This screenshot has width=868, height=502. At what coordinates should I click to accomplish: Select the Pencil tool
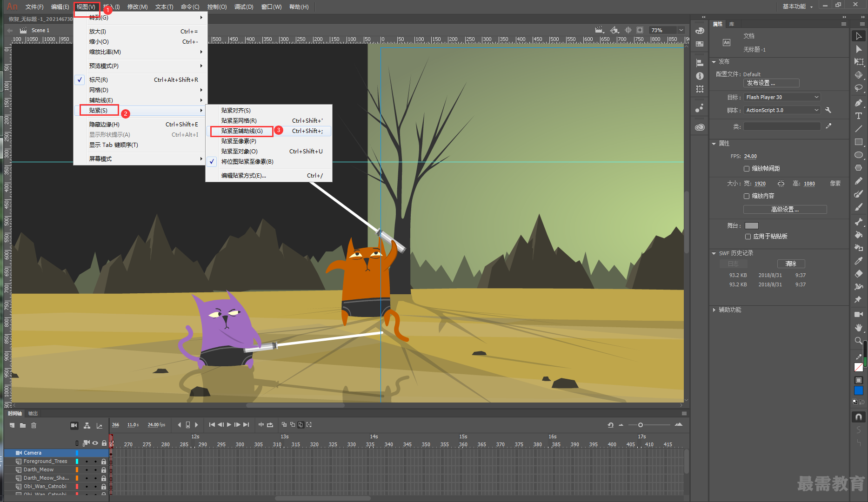(859, 181)
